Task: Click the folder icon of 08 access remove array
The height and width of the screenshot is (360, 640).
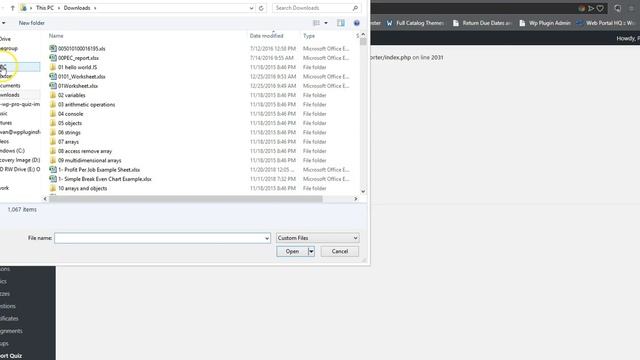Action: click(53, 151)
